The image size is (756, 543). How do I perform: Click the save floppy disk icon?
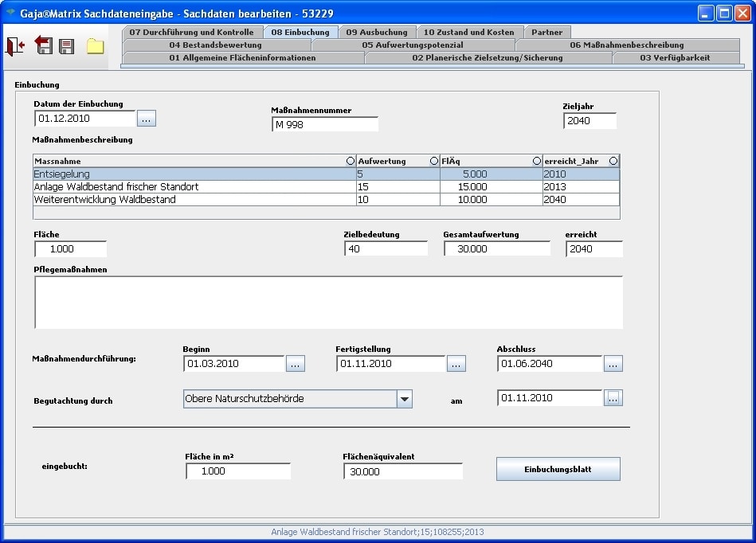pos(67,46)
